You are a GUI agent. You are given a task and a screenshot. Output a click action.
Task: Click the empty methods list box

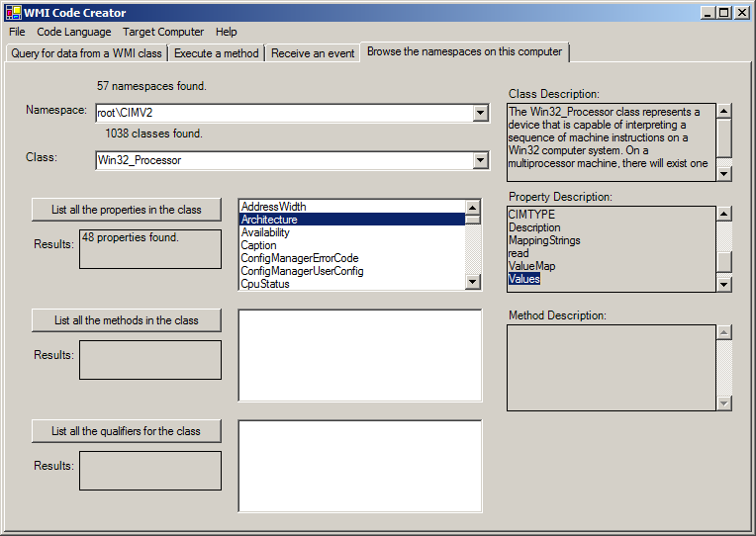click(359, 355)
